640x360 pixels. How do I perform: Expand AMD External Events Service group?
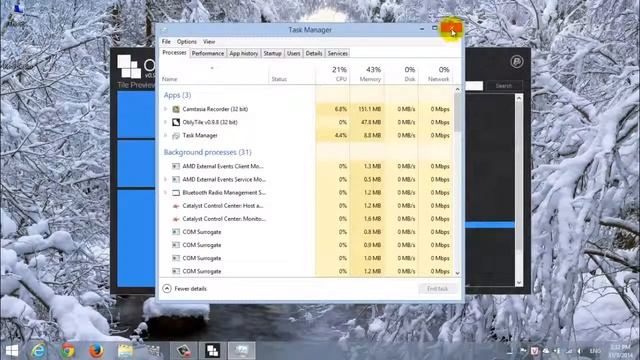click(166, 179)
